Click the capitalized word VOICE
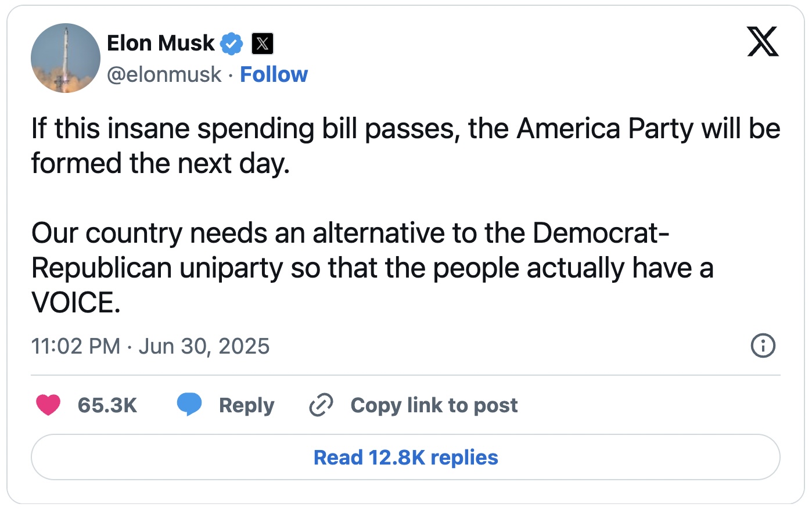The height and width of the screenshot is (511, 812). 76,303
